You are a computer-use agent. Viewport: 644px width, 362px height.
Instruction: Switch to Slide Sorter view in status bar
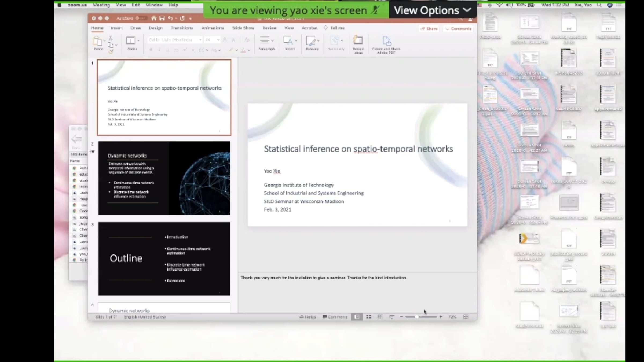tap(369, 317)
